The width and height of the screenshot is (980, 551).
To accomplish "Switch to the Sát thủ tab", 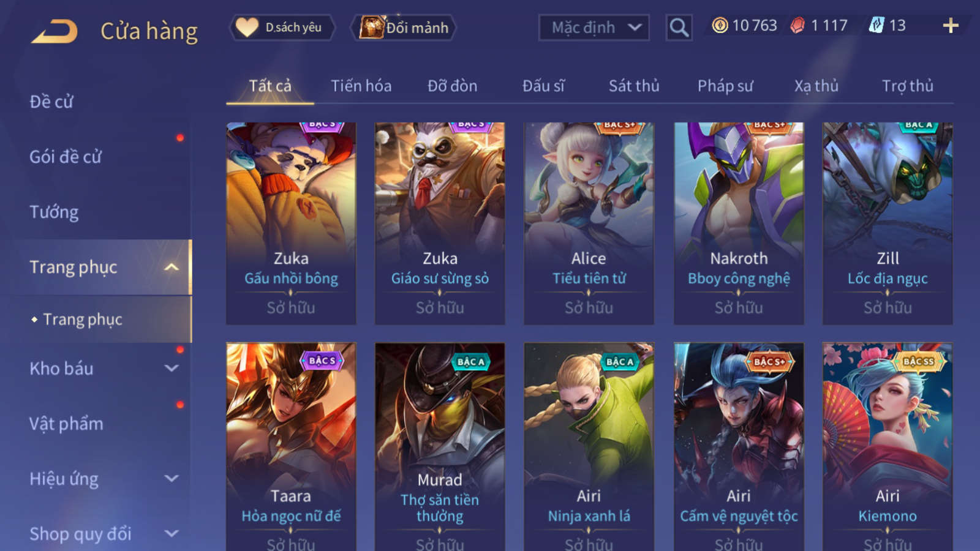I will (x=634, y=86).
